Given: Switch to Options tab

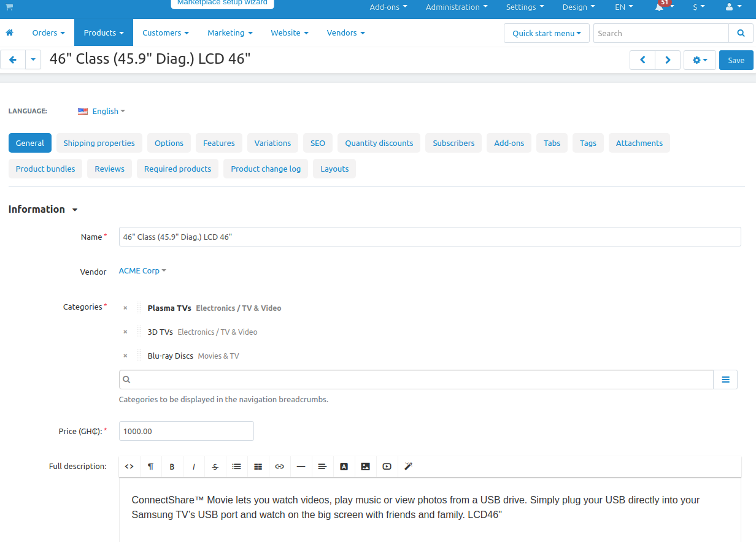Looking at the screenshot, I should point(169,143).
